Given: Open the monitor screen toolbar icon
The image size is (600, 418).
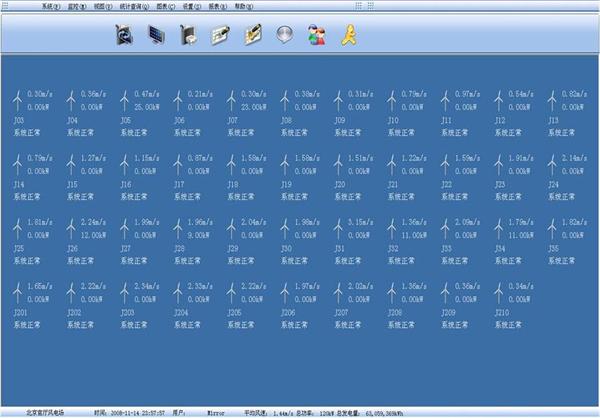Looking at the screenshot, I should pos(156,35).
